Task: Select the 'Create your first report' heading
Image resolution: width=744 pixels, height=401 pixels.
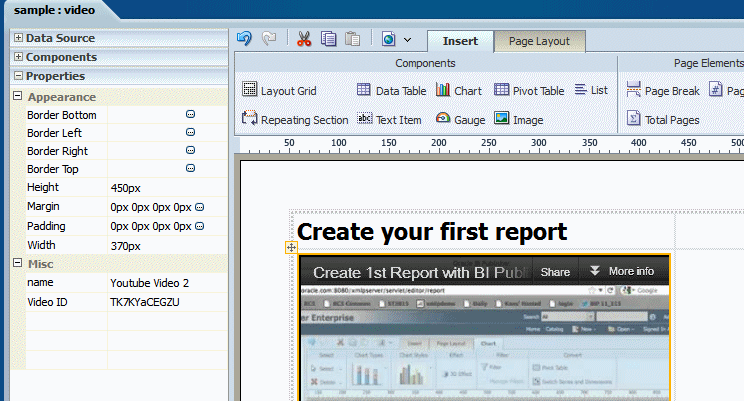Action: tap(432, 232)
